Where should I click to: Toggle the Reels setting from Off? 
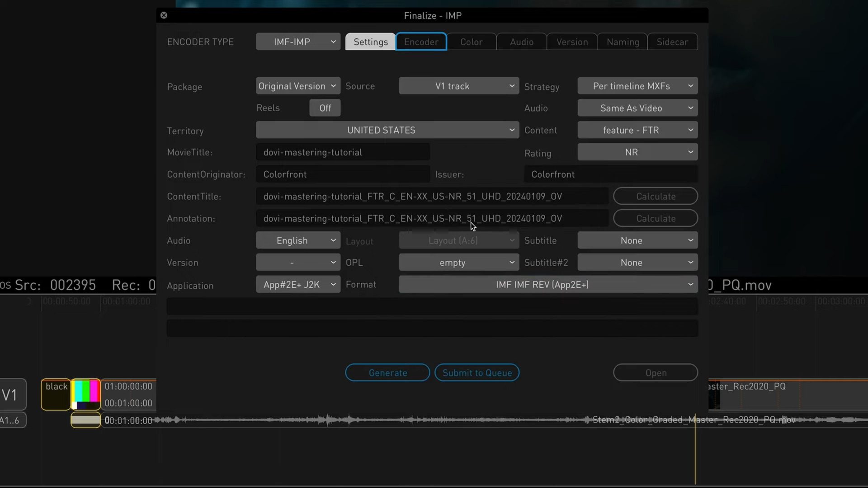coord(325,108)
